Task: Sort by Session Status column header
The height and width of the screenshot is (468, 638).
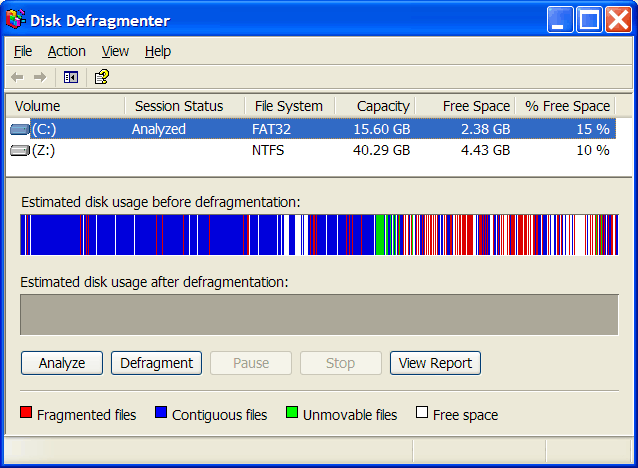Action: (x=185, y=106)
